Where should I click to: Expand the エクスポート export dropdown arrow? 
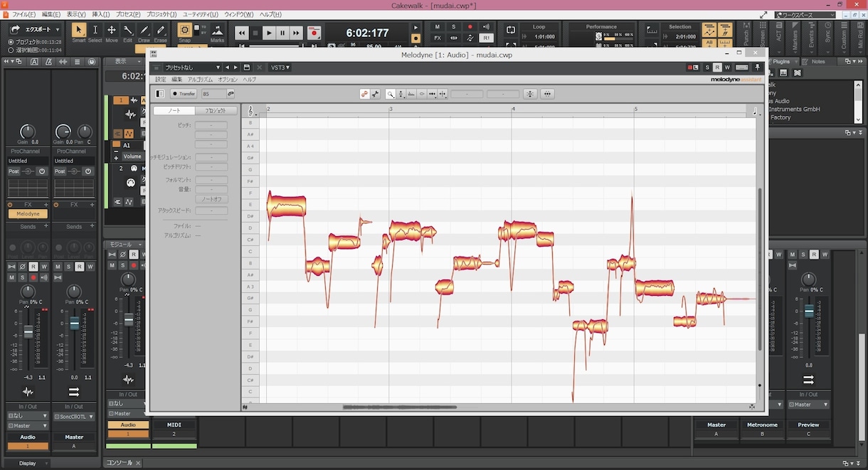coord(57,30)
